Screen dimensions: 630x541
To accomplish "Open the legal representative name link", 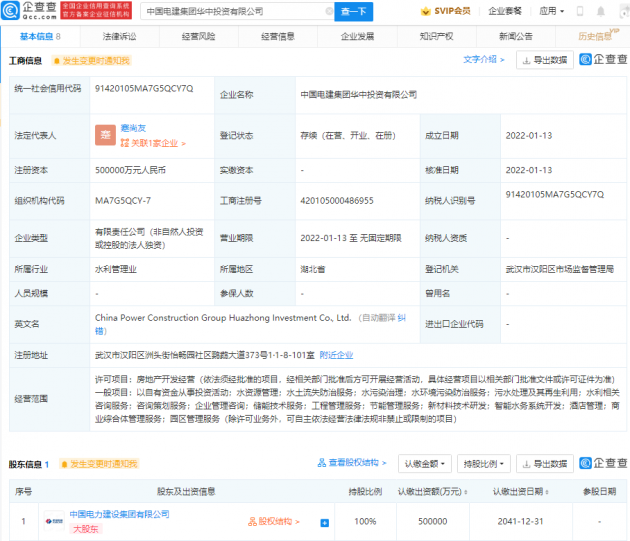I will tap(133, 128).
